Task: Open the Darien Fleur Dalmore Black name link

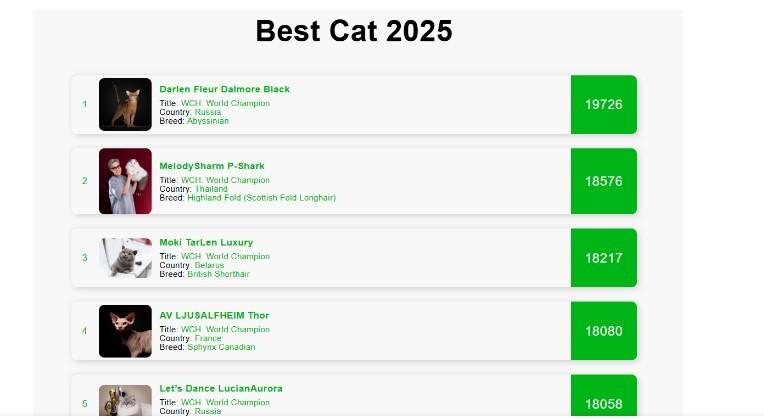Action: click(x=224, y=90)
